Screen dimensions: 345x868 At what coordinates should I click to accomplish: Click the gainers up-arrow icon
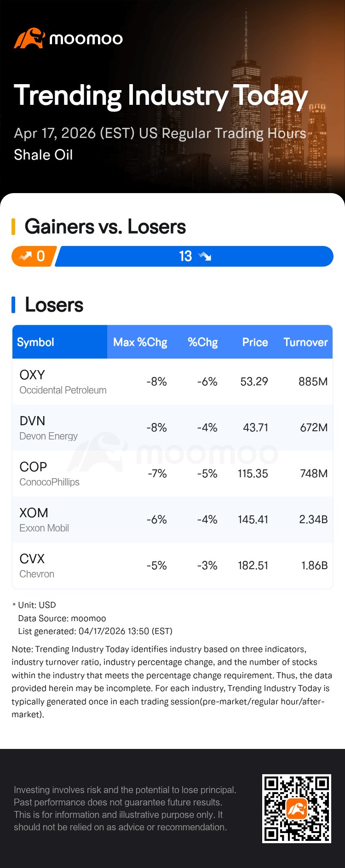coord(25,256)
